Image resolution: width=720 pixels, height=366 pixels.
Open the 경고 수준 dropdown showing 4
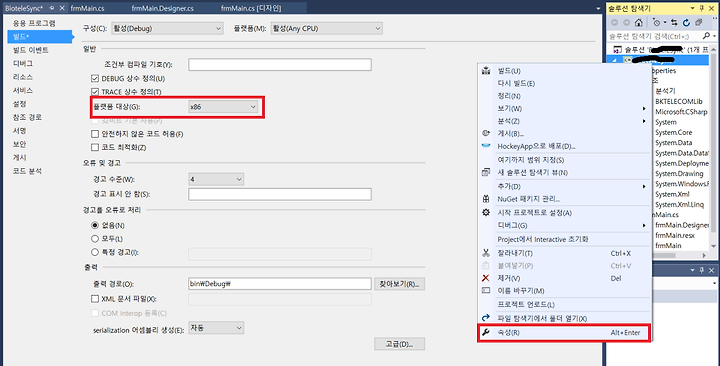pos(216,179)
